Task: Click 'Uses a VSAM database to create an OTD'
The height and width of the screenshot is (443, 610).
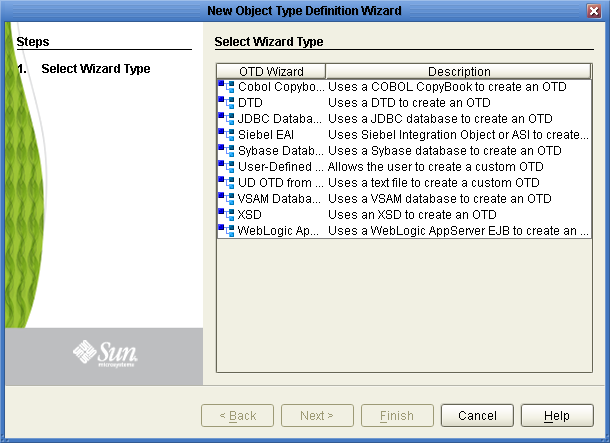Action: click(440, 198)
